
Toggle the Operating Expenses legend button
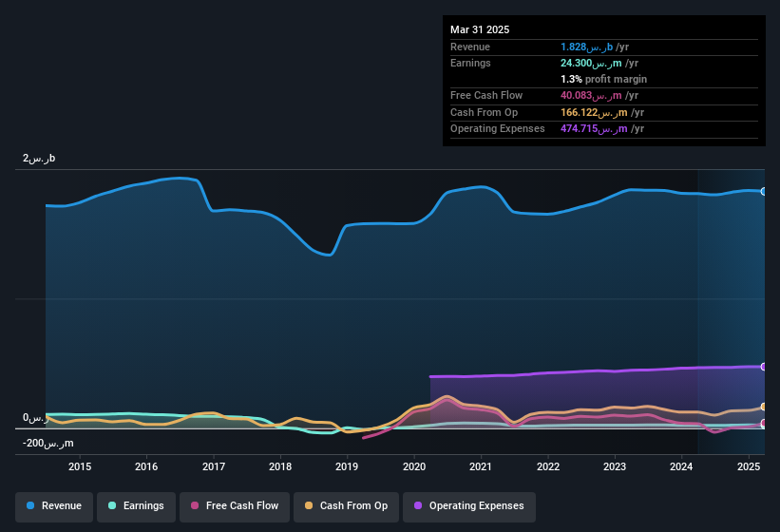[x=469, y=506]
